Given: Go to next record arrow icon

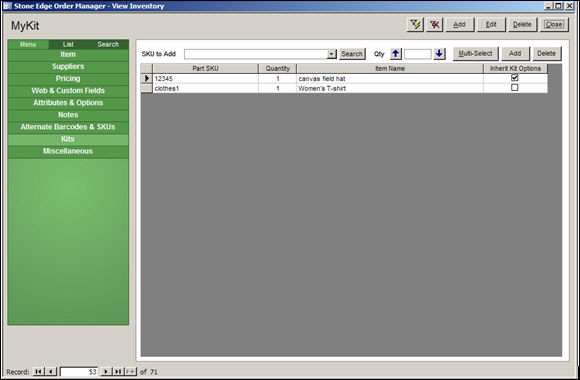Looking at the screenshot, I should (x=106, y=371).
